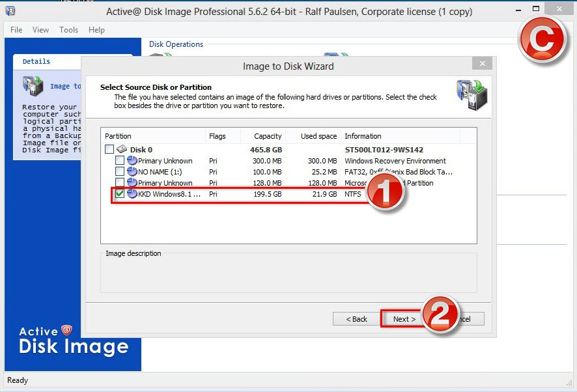Viewport: 577px width, 392px height.
Task: Click the 199.5 GB capacity cell
Action: (268, 193)
